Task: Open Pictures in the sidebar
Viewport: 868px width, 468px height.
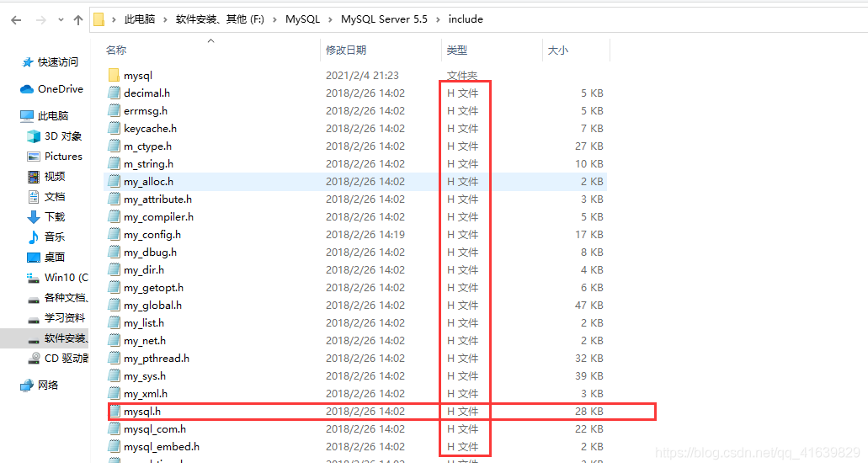Action: pos(54,157)
